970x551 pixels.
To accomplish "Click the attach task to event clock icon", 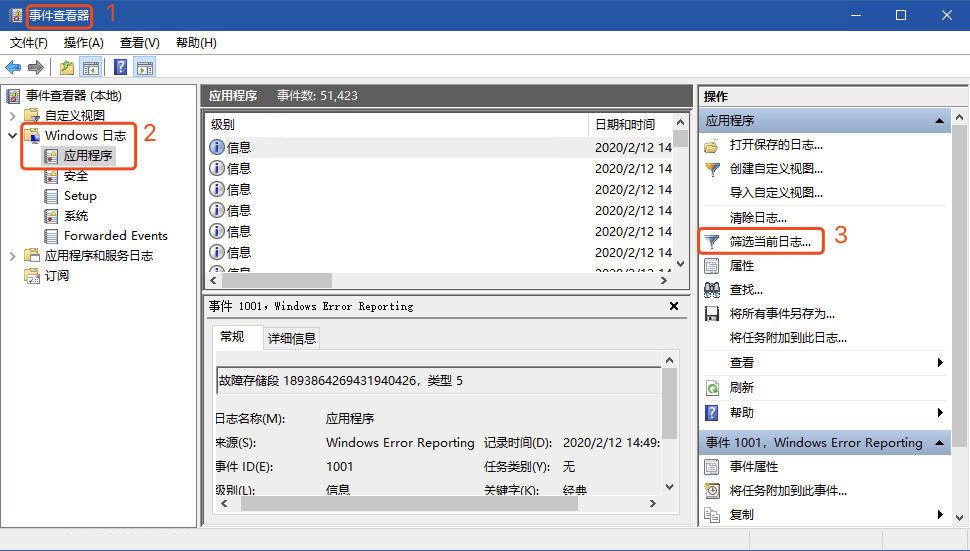I will (712, 491).
